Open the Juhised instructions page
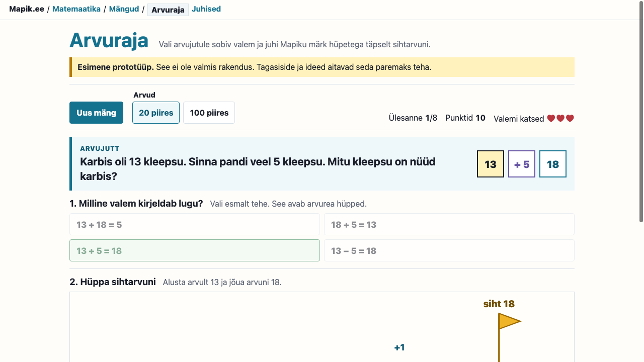 tap(206, 9)
